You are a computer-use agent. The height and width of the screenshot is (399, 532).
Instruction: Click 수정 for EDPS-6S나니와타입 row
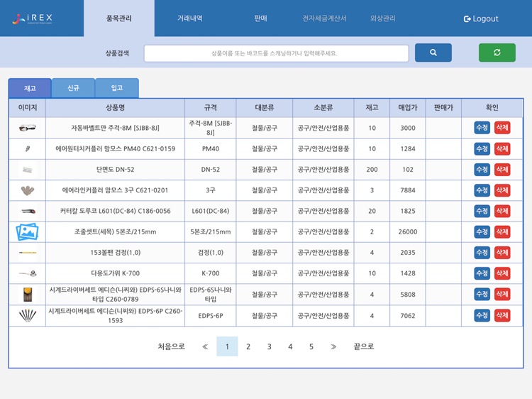coord(482,294)
